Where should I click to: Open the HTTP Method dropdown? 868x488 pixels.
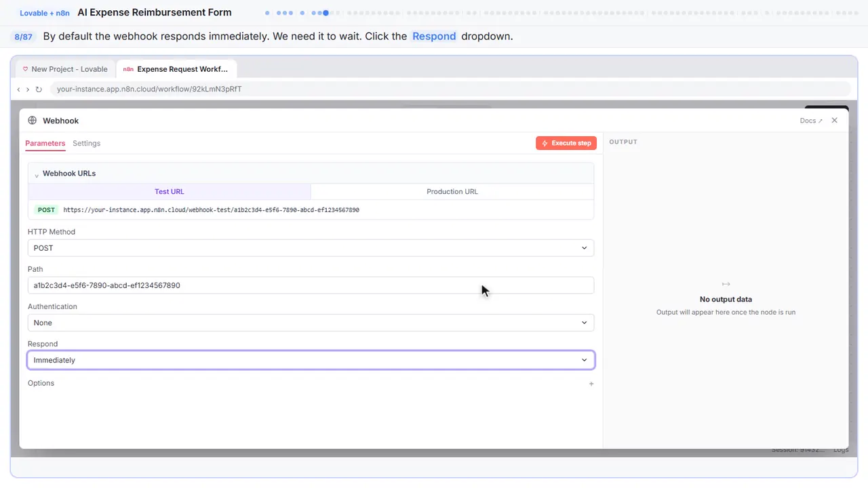(311, 248)
